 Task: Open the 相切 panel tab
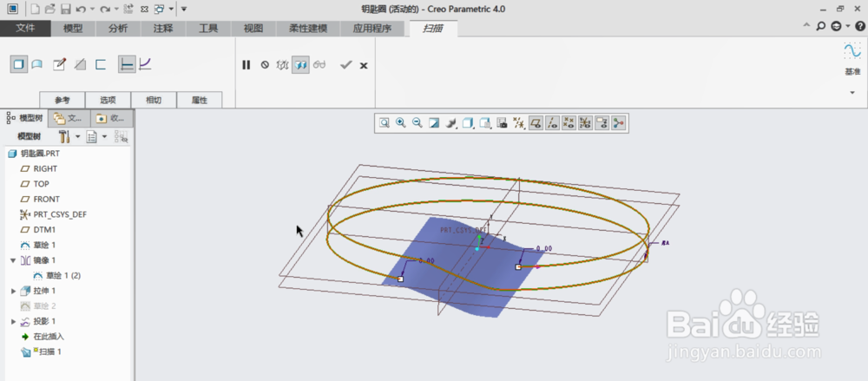154,100
